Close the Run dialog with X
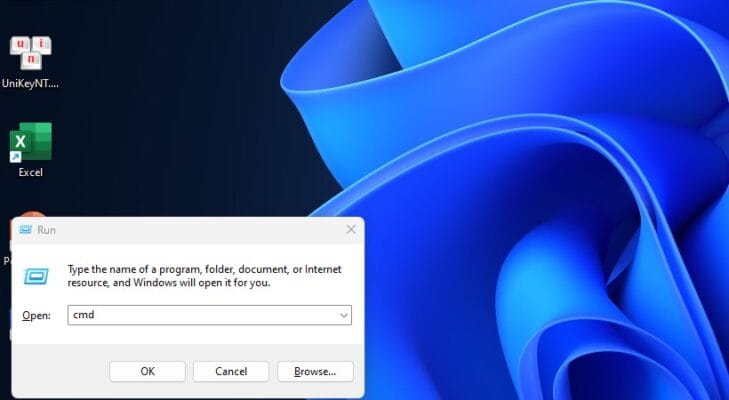 tap(351, 229)
